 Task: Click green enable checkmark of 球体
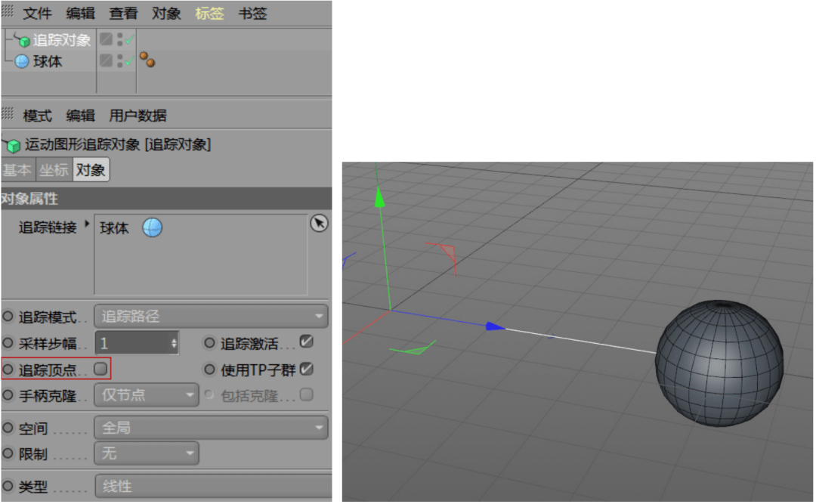pos(130,61)
